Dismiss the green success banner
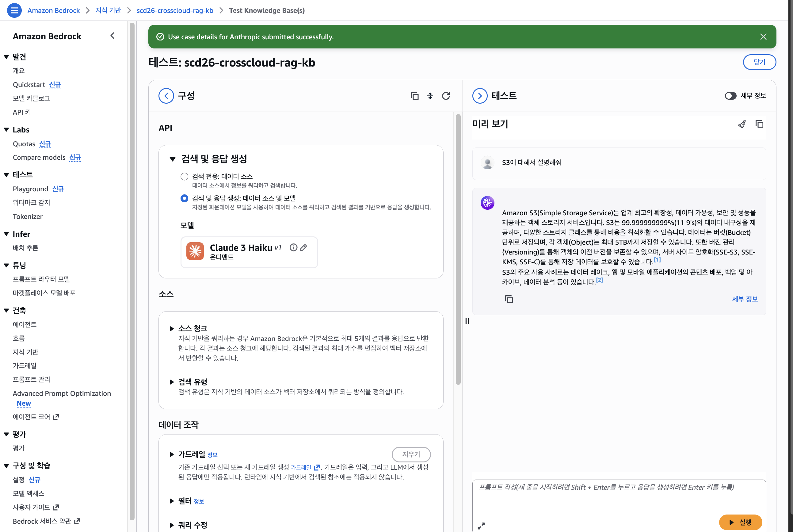 click(763, 37)
